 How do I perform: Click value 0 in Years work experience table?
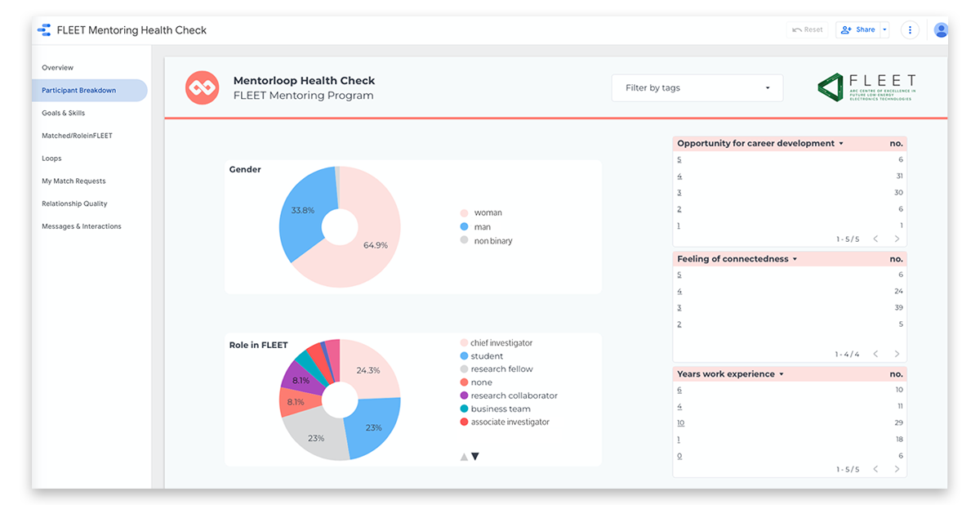pyautogui.click(x=679, y=456)
